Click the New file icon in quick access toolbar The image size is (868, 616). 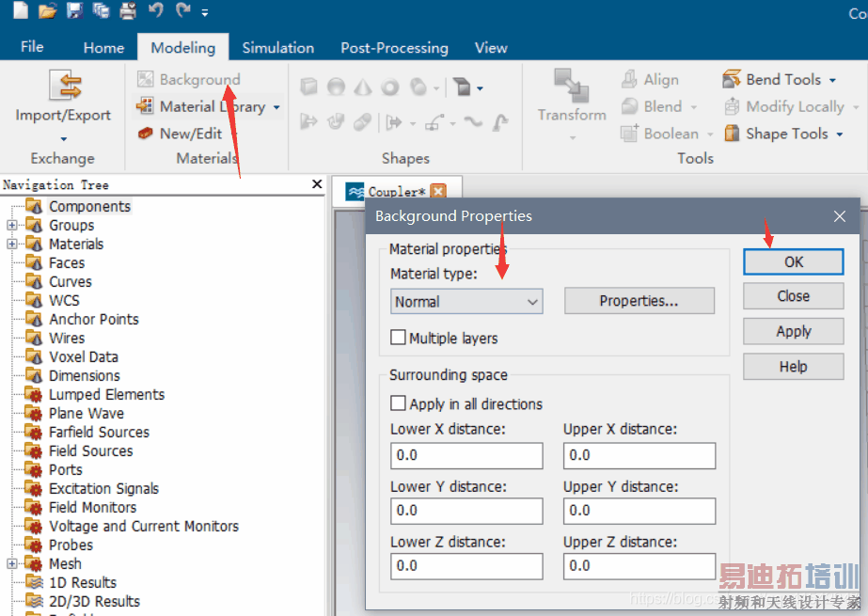point(21,10)
